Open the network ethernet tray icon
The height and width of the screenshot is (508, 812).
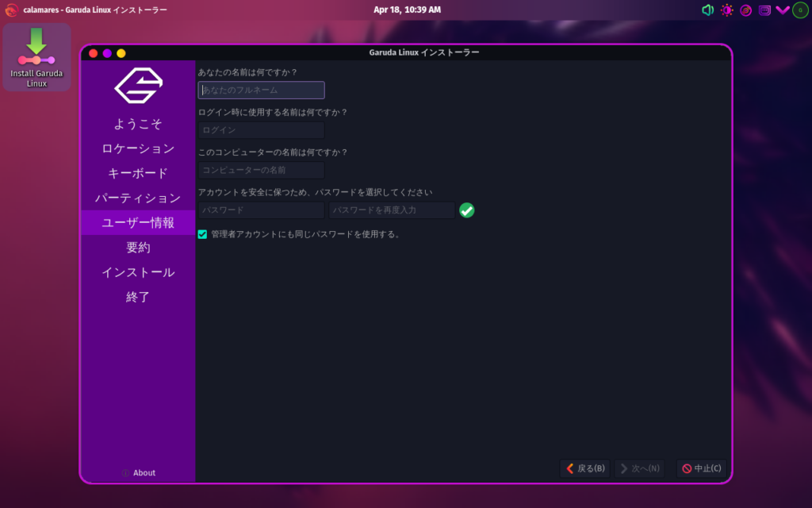(764, 10)
